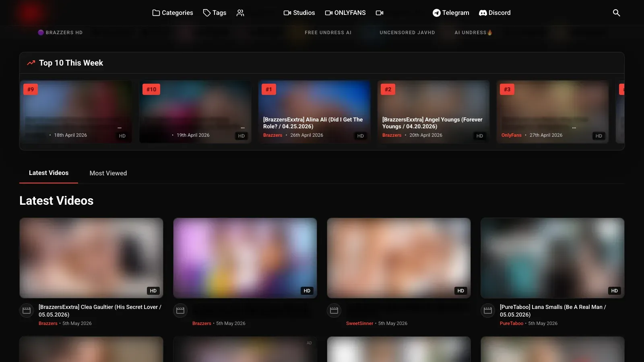The image size is (644, 362).
Task: Click the #10 rank badge
Action: point(151,89)
